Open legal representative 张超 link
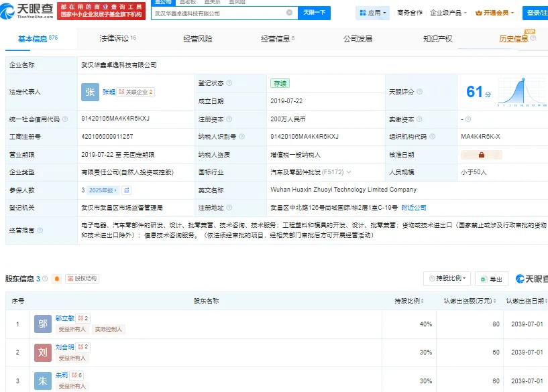The image size is (548, 392). (109, 92)
